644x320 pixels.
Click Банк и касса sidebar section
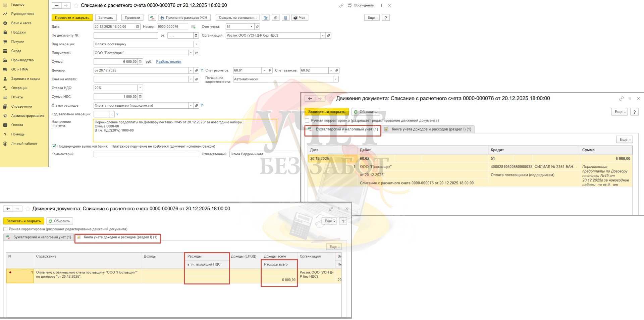click(21, 23)
